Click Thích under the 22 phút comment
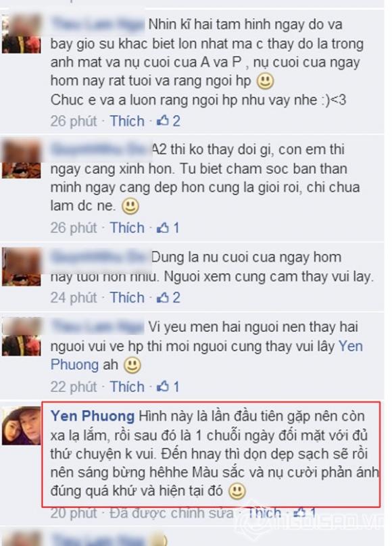This screenshot has width=392, height=546. click(127, 387)
